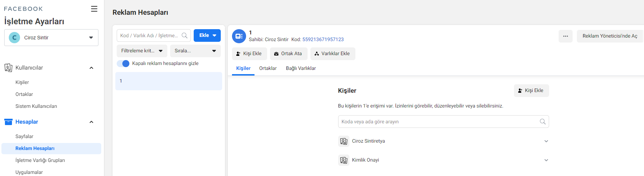This screenshot has width=644, height=176.
Task: Open İşletme Varlığı Grupları in the sidebar
Action: pos(40,160)
